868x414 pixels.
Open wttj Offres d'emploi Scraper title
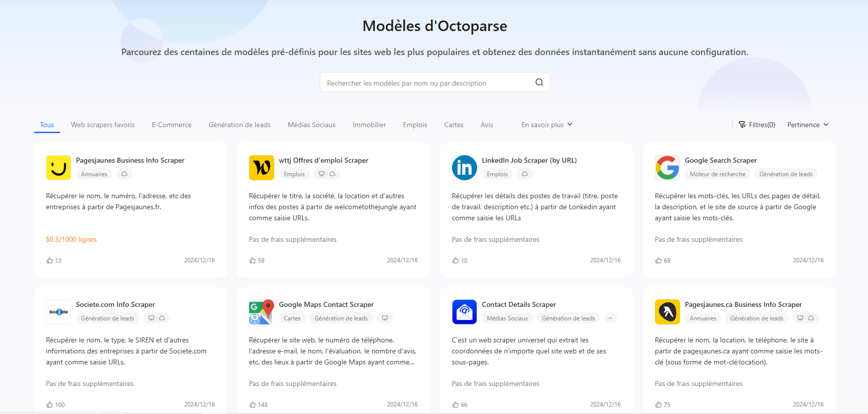pyautogui.click(x=324, y=160)
